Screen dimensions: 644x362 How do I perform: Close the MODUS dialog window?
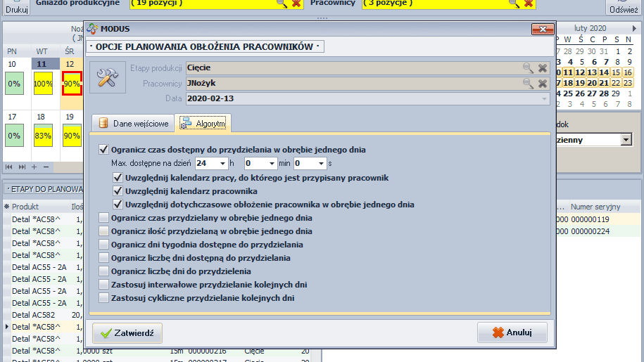pos(543,29)
